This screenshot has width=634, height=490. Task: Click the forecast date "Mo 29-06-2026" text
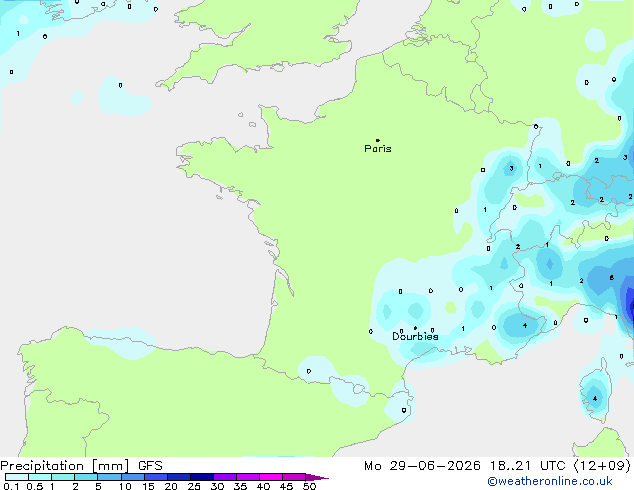click(x=422, y=466)
